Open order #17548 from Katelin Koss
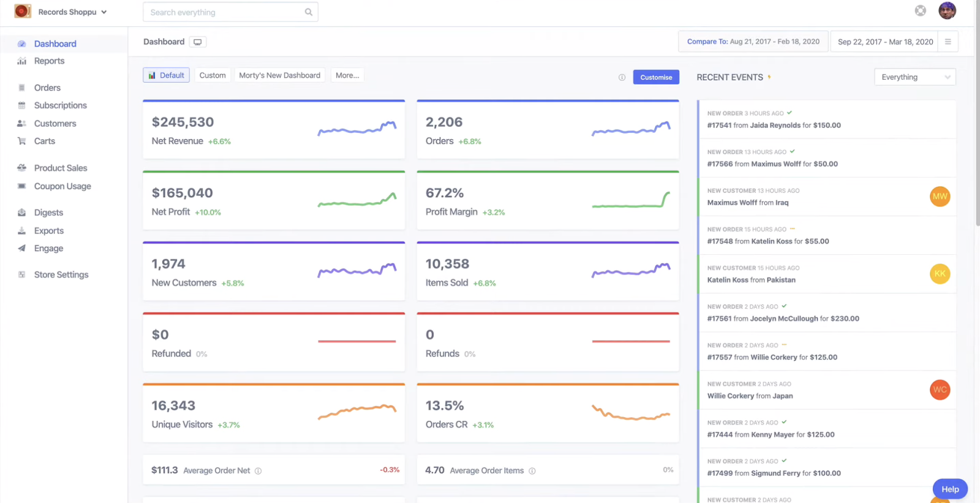Image resolution: width=980 pixels, height=503 pixels. 827,235
